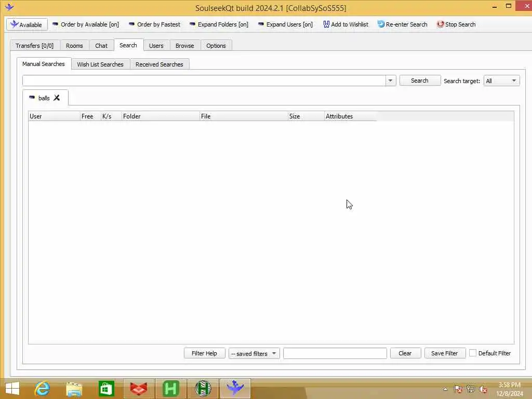Expand the search history dropdown arrow

point(390,81)
